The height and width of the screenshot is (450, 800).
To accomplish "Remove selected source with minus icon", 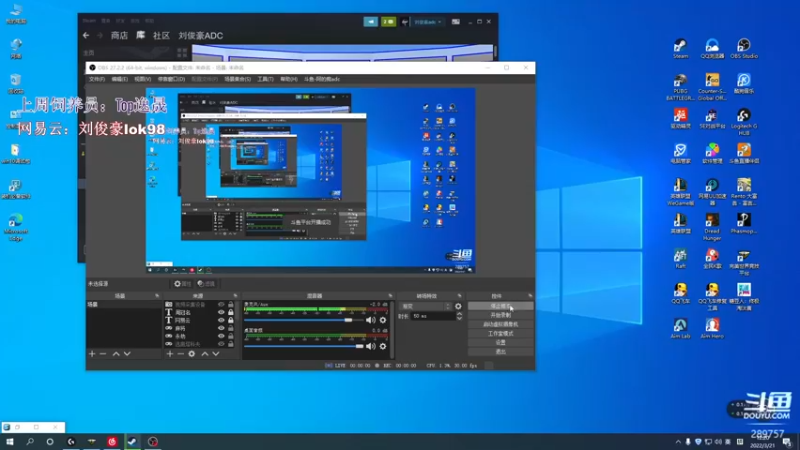I will (181, 354).
